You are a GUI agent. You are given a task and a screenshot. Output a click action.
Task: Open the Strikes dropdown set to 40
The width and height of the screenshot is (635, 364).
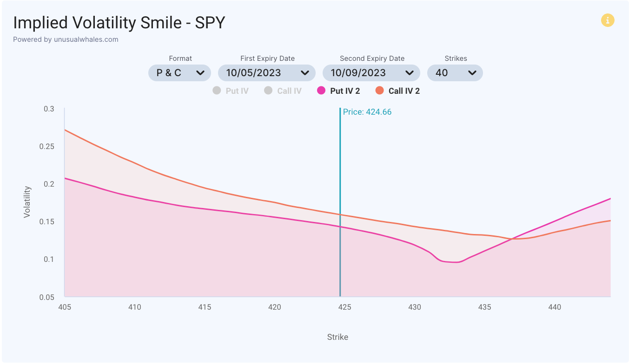click(455, 73)
